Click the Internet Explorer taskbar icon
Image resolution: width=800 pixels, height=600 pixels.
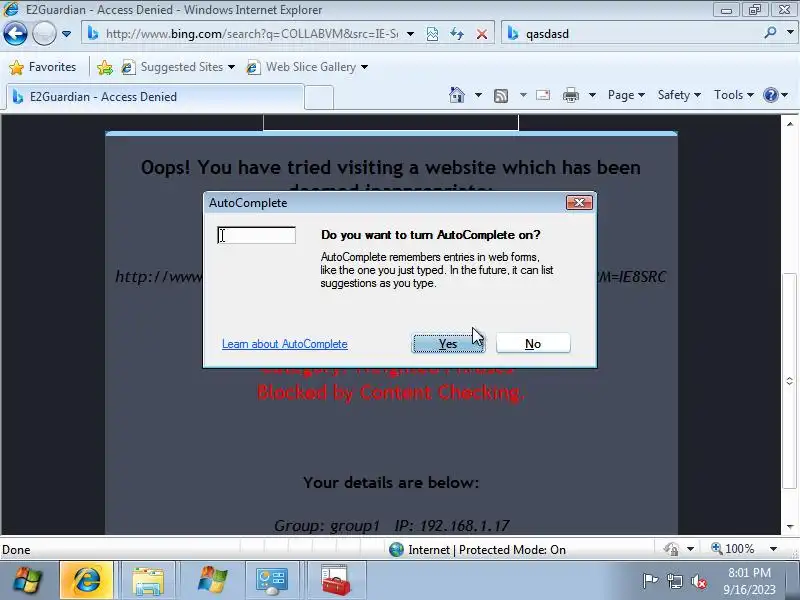pyautogui.click(x=86, y=581)
